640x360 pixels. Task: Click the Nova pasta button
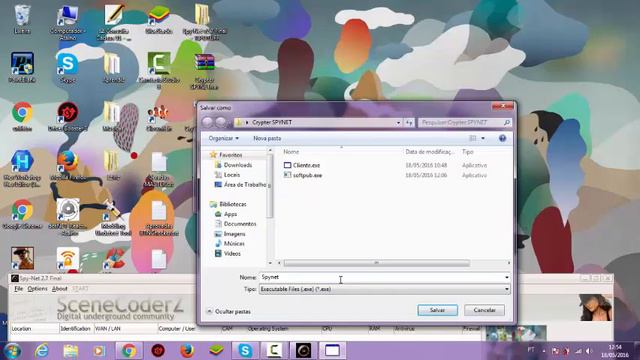267,138
